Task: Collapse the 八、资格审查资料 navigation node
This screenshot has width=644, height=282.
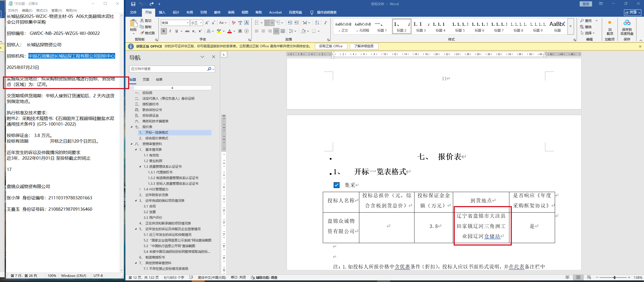Action: pos(132,144)
